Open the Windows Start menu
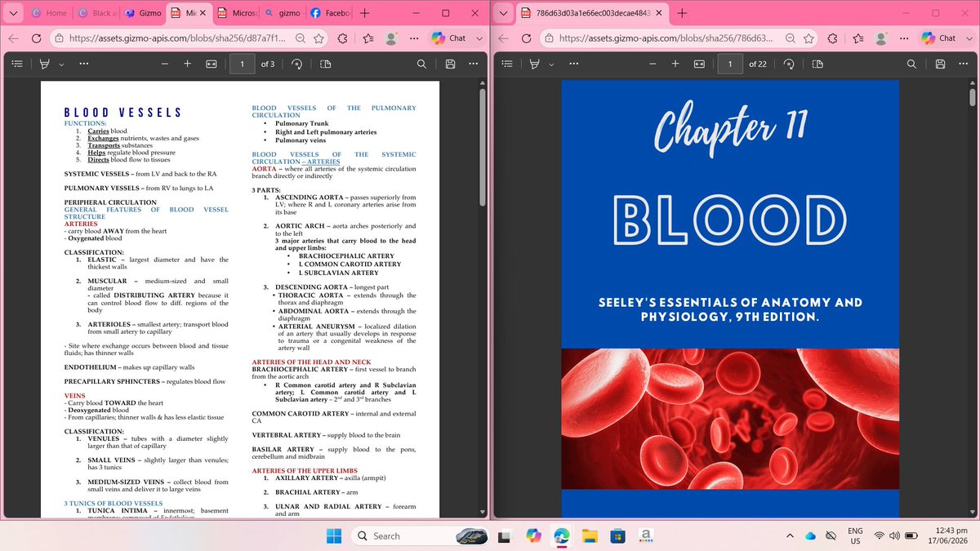This screenshot has width=980, height=551. tap(334, 535)
